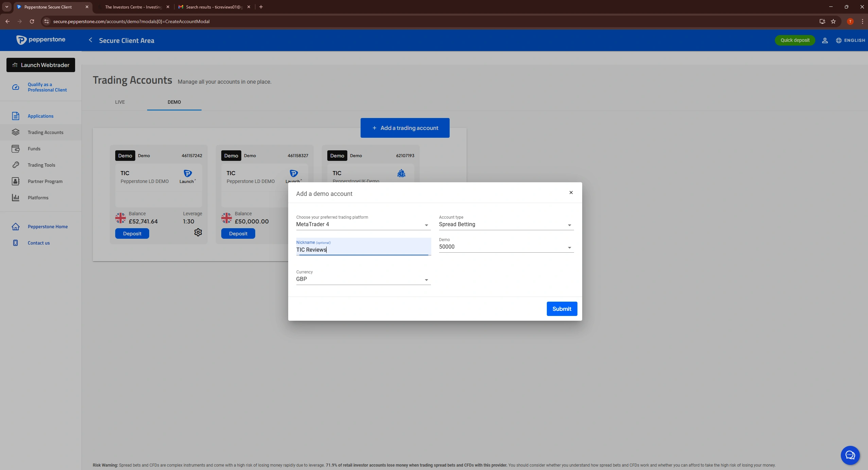Screen dimensions: 868x470
Task: Open Contact us via the phone icon
Action: [x=16, y=242]
